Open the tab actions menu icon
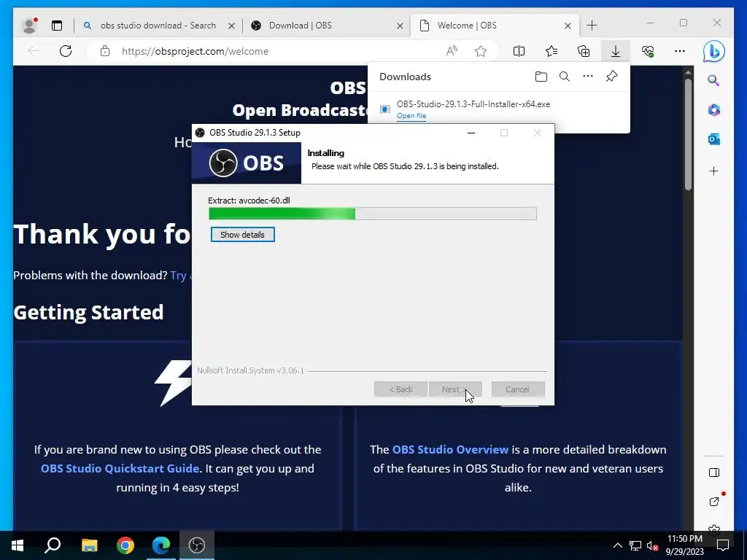747x560 pixels. click(57, 26)
